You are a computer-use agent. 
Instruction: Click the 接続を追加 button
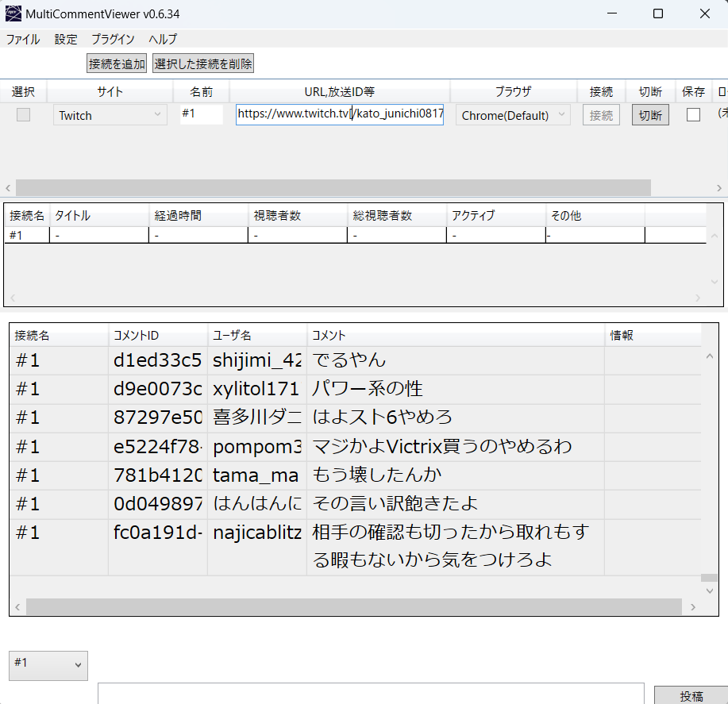tap(117, 63)
